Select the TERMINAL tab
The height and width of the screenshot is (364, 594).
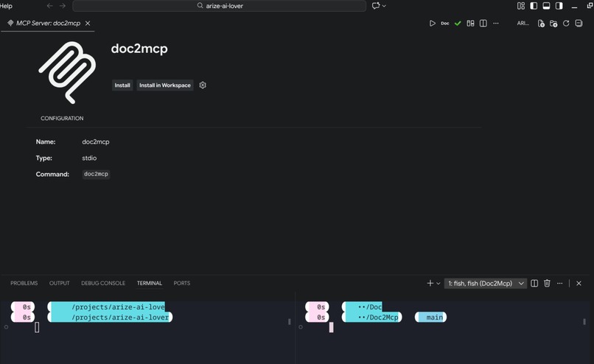pos(150,283)
